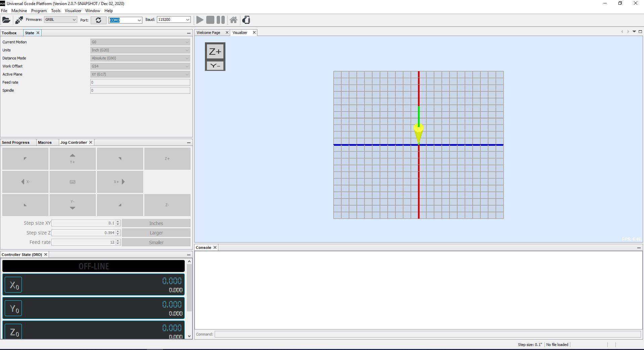
Task: Open the Visualizer menu in the menu bar
Action: click(x=73, y=11)
